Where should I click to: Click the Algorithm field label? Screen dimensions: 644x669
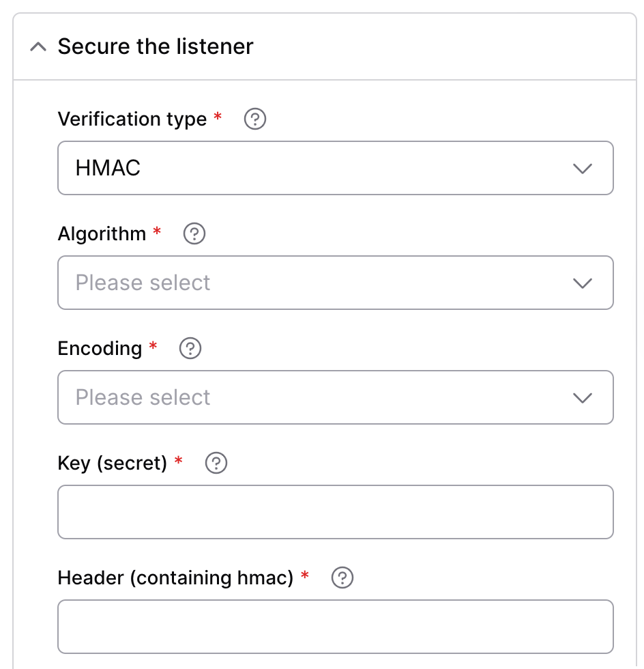tap(102, 233)
